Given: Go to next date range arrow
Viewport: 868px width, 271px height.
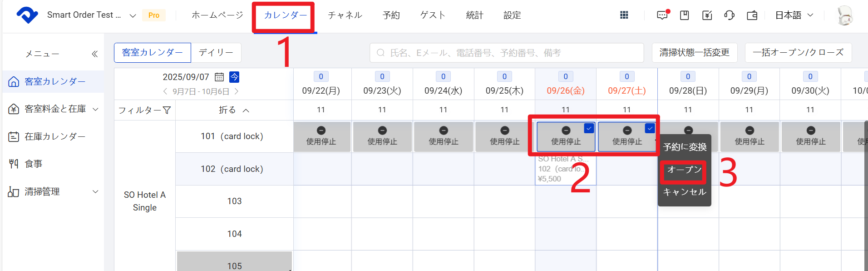Looking at the screenshot, I should tap(237, 91).
